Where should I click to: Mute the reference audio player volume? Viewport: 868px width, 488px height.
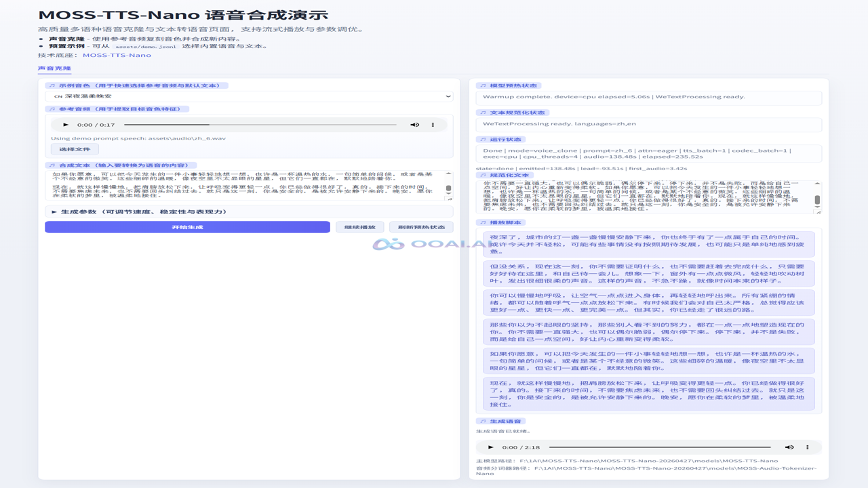[414, 125]
